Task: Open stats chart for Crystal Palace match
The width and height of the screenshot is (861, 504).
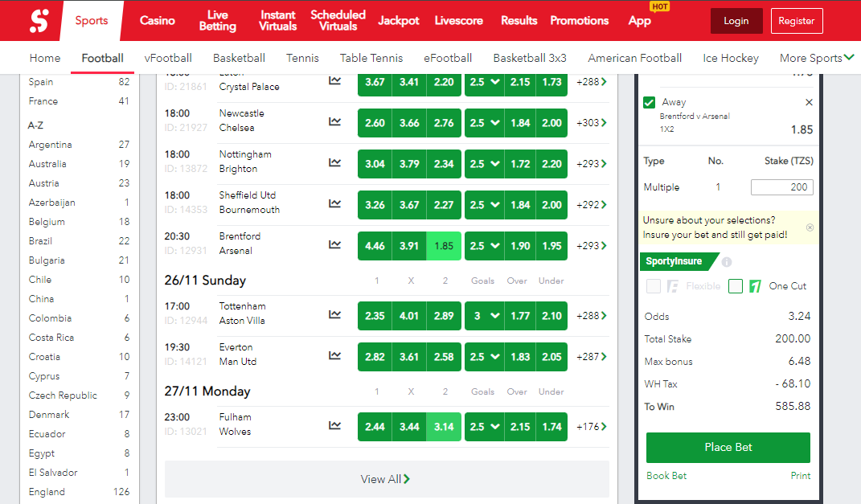Action: 335,80
